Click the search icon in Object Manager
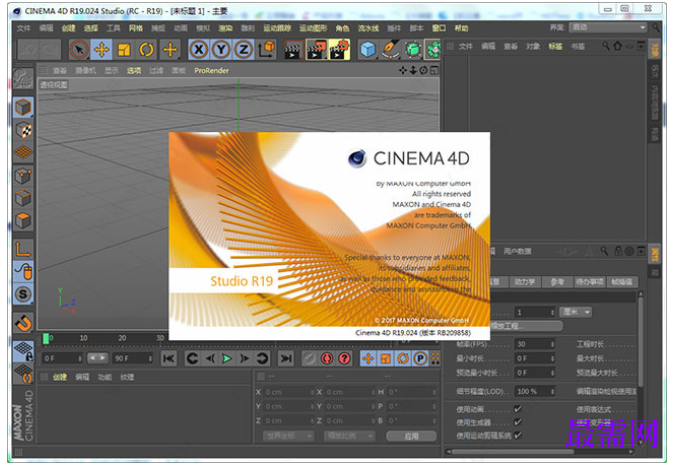Viewport: 677px width, 465px height. 607,46
